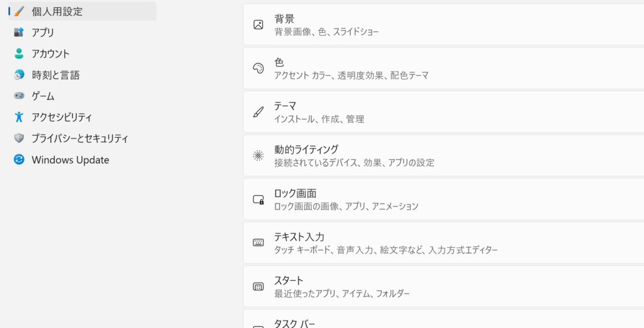Click the アクセシビリティ person icon
The height and width of the screenshot is (328, 644).
pyautogui.click(x=19, y=117)
